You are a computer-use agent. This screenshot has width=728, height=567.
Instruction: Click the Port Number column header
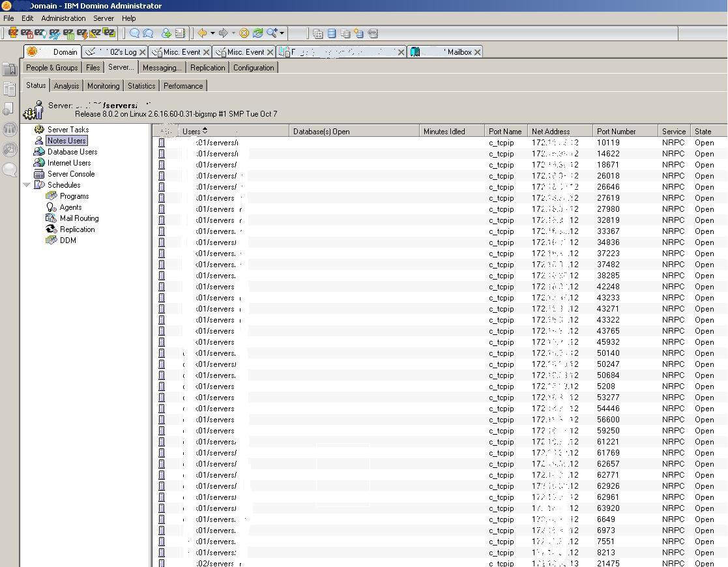point(625,132)
